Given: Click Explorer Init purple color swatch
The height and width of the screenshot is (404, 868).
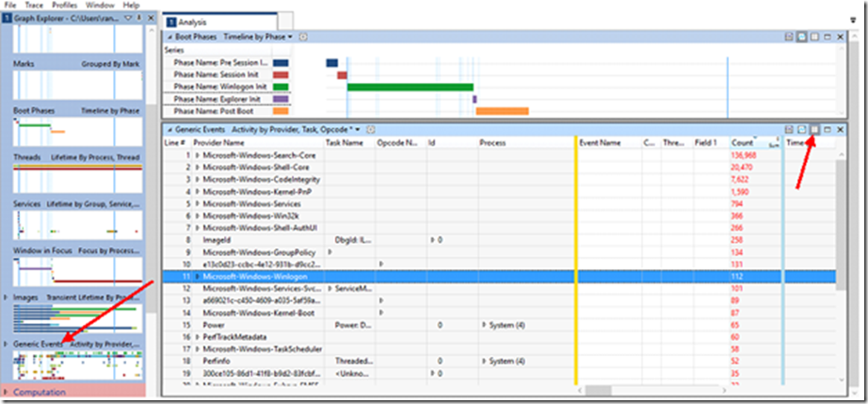Looking at the screenshot, I should pos(281,99).
